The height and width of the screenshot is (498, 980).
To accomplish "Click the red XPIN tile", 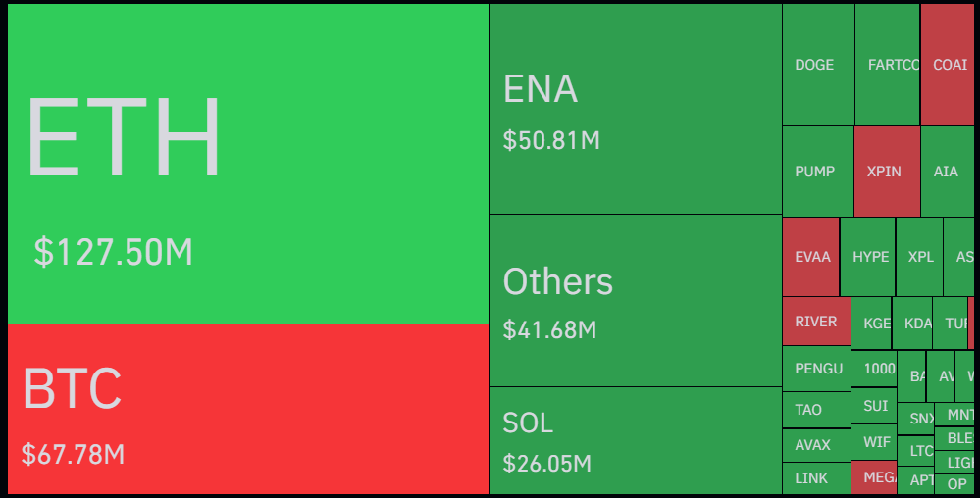I will pyautogui.click(x=886, y=172).
